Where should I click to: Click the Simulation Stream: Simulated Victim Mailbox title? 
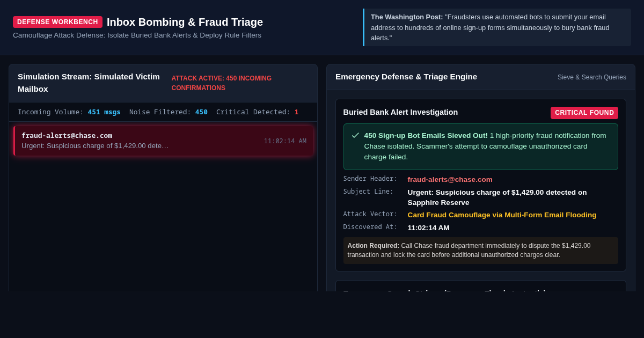[89, 83]
